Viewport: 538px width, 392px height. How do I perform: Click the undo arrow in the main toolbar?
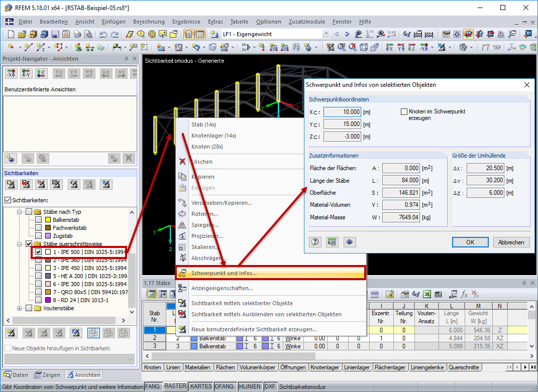103,34
